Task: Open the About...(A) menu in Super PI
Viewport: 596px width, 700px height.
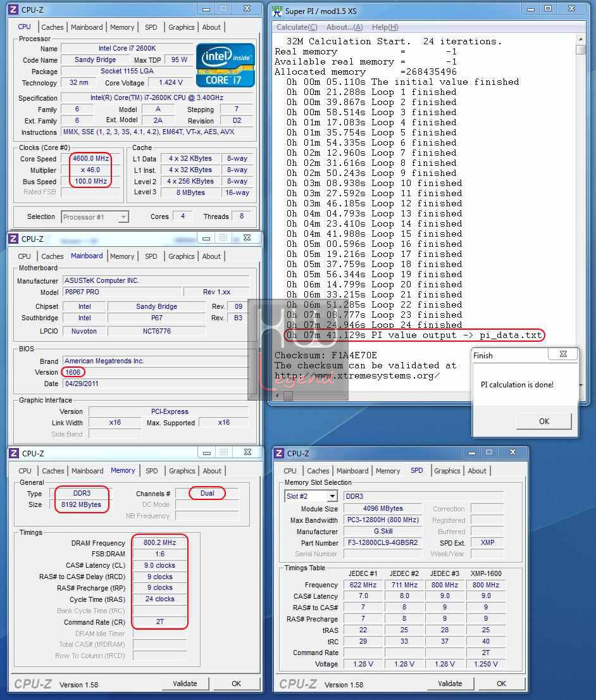Action: click(x=345, y=27)
